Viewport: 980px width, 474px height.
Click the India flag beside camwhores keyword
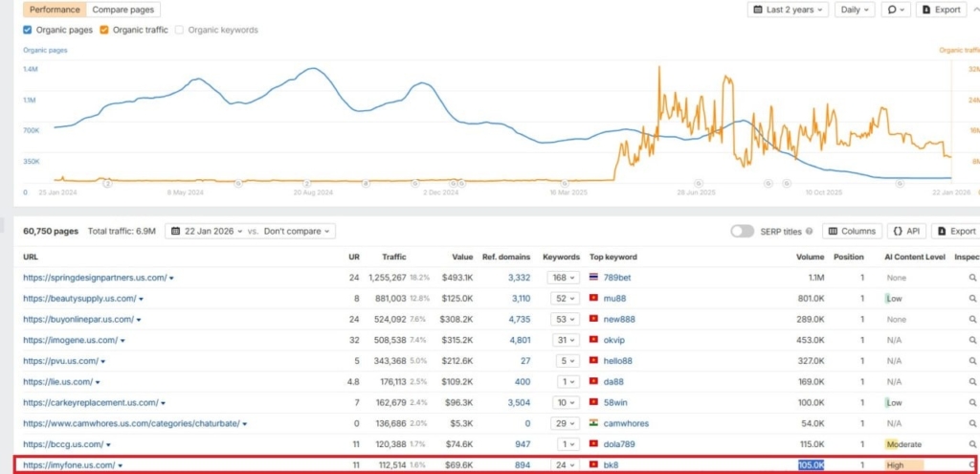594,424
